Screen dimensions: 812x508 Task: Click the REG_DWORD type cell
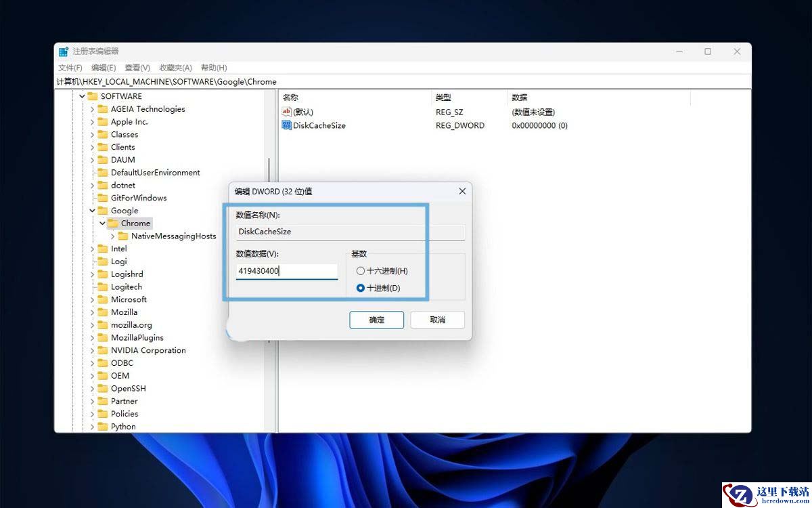[x=460, y=125]
